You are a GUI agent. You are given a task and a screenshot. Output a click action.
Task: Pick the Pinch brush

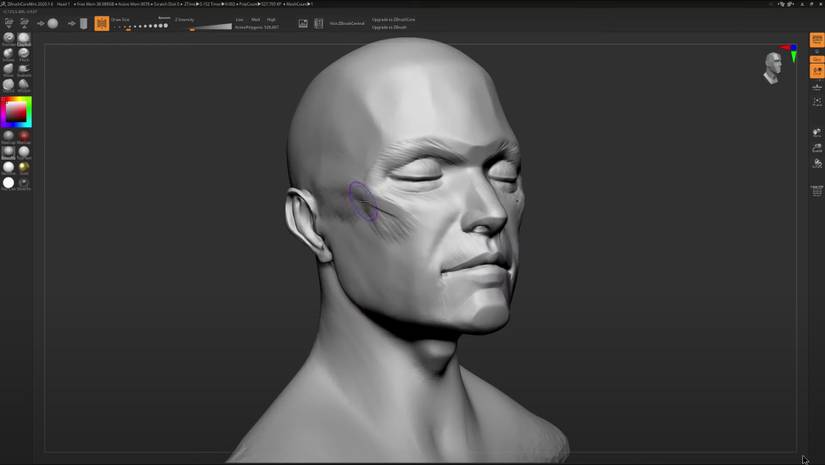point(24,54)
